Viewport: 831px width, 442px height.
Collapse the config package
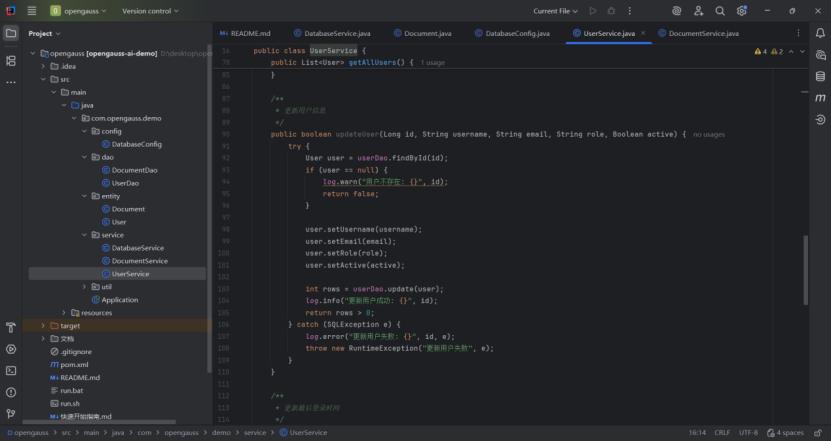[84, 131]
